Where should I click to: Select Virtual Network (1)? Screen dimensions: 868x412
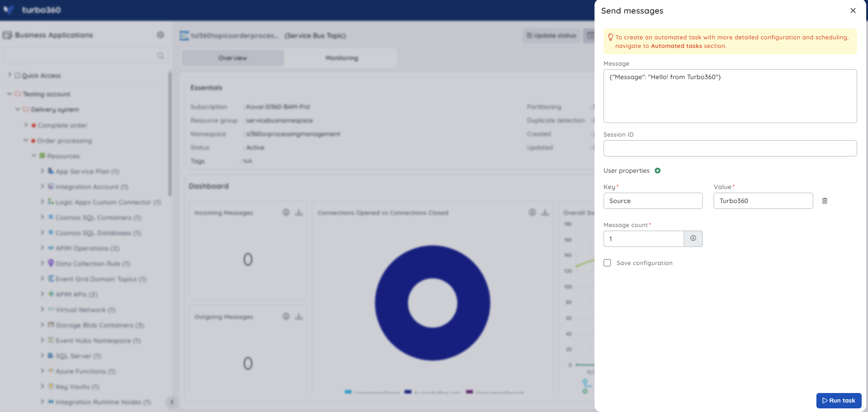tap(86, 310)
